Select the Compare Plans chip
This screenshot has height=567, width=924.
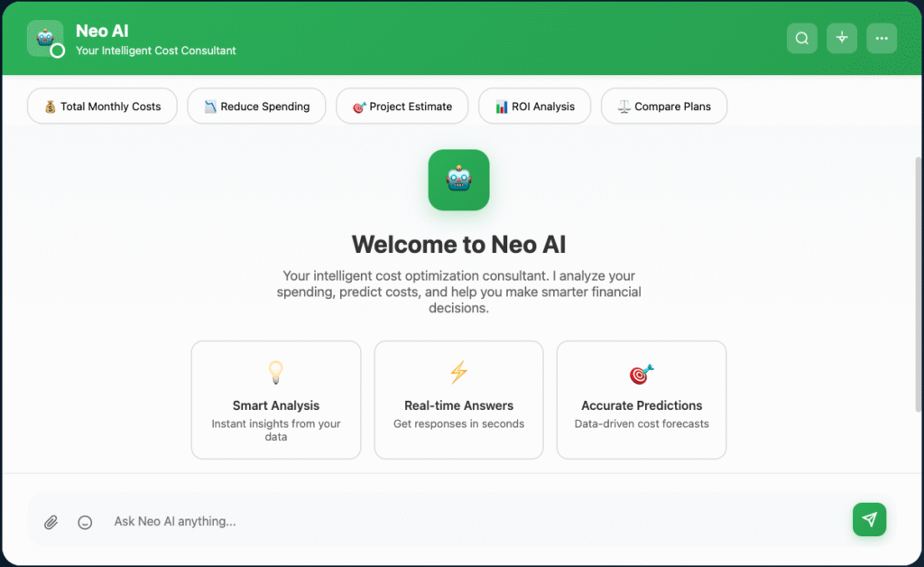click(x=663, y=107)
